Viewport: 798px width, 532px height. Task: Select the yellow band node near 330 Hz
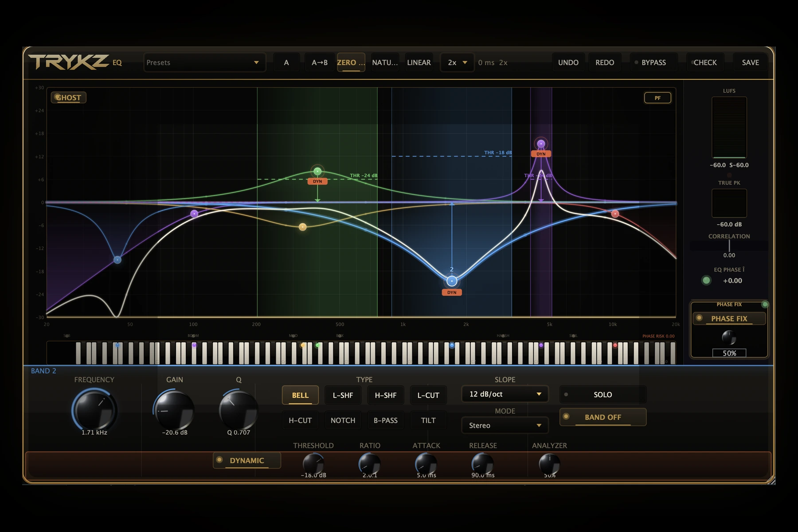point(303,227)
